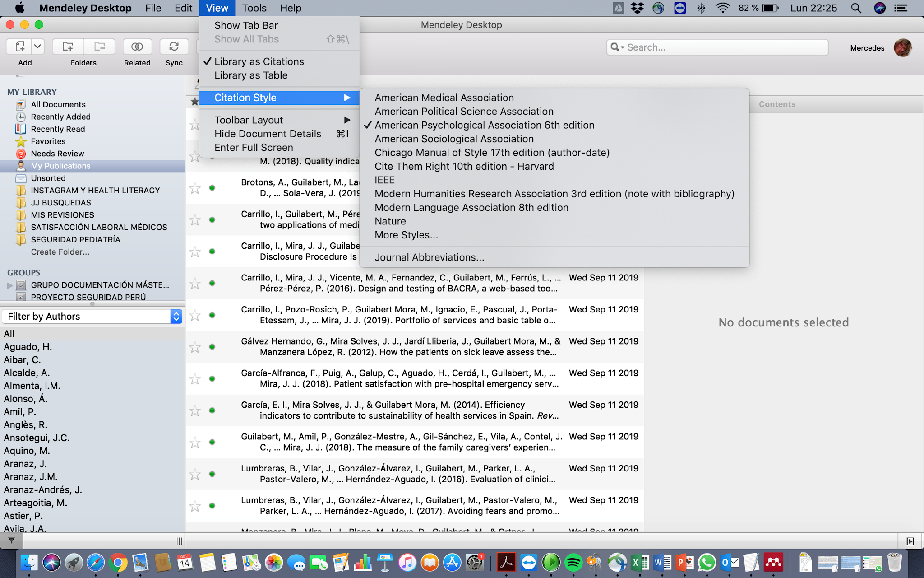Expand GRUPO DOCUMENTACIÓN MÁSTER group
Viewport: 924px width, 578px height.
coord(10,285)
